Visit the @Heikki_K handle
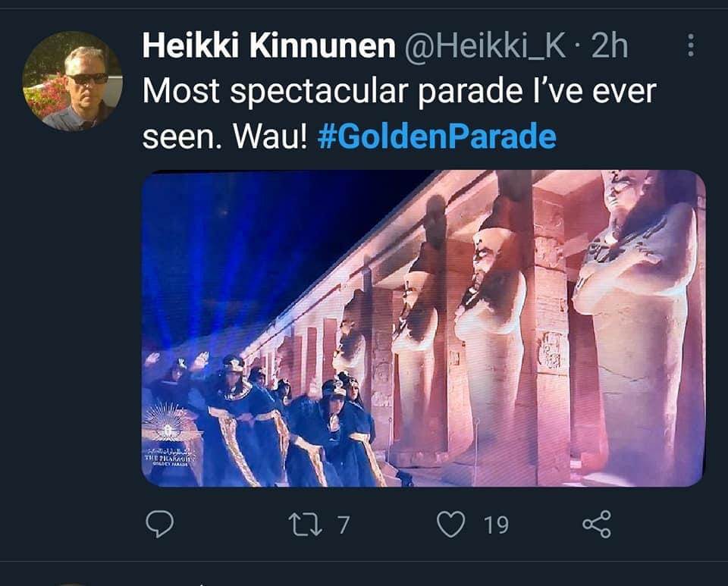 485,46
